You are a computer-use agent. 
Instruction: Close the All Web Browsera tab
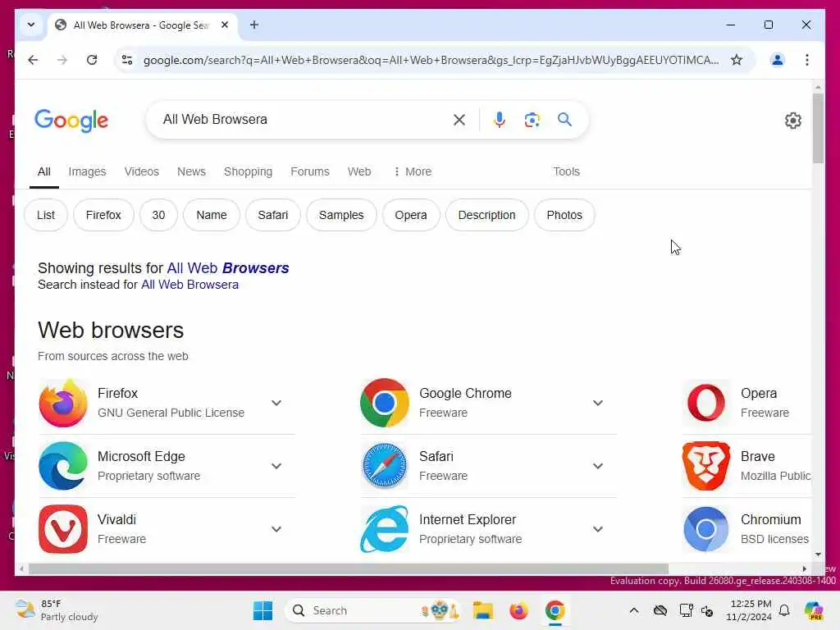click(225, 25)
